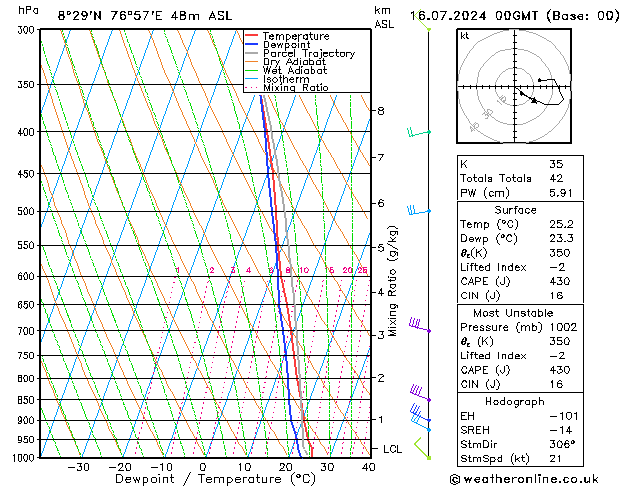Click the 5 km altitude label
The width and height of the screenshot is (629, 486).
point(381,247)
